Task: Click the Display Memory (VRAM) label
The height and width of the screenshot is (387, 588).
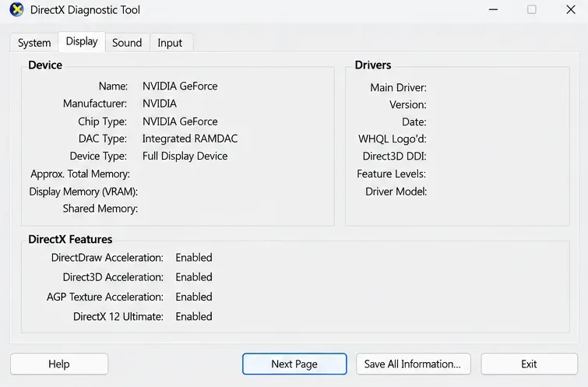Action: 83,192
